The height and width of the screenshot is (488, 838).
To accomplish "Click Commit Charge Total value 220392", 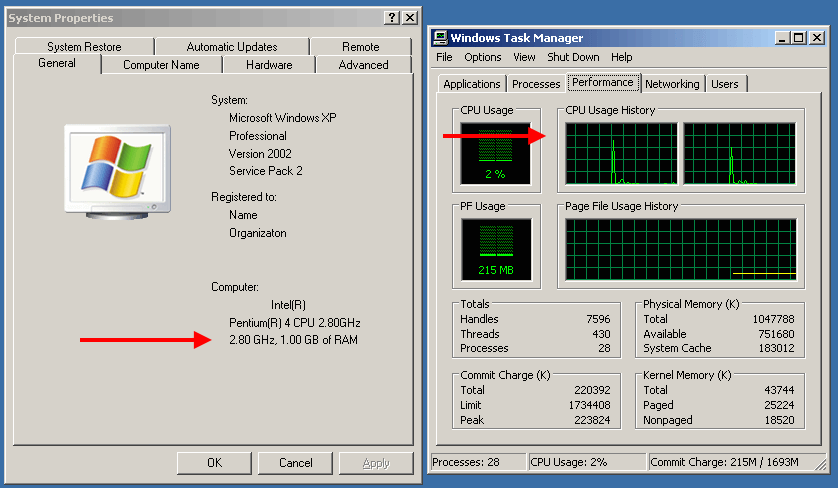I will (592, 390).
